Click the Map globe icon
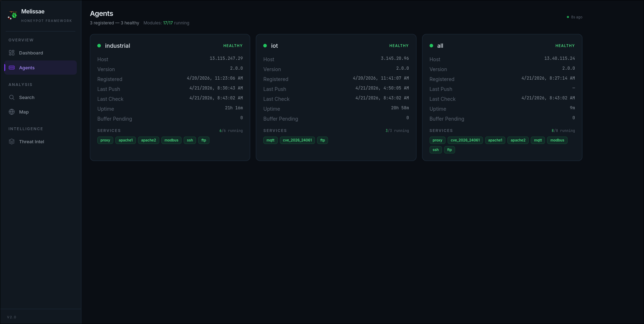Screen dimensions: 644x324 (12, 112)
